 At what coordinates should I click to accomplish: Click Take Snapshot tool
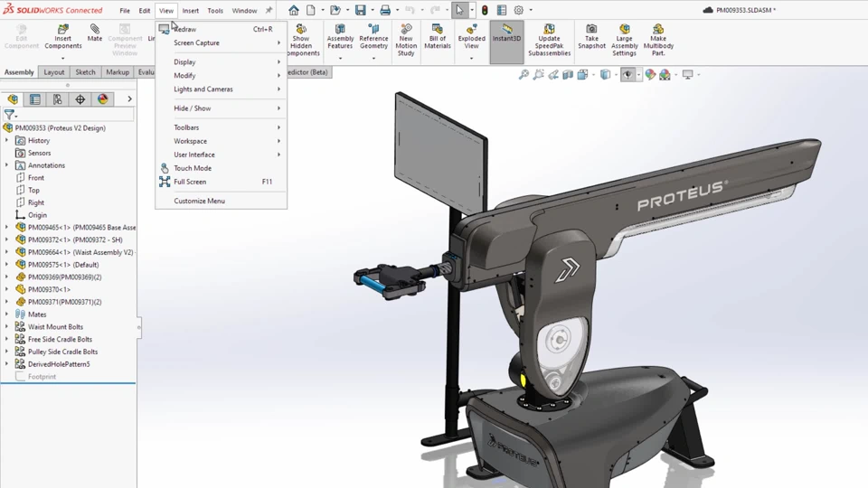tap(591, 36)
